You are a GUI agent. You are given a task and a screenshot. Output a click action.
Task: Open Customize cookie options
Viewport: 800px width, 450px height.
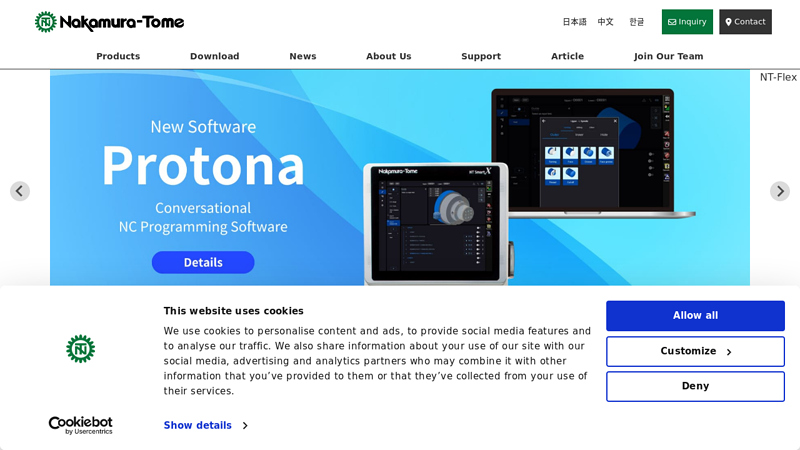[695, 351]
